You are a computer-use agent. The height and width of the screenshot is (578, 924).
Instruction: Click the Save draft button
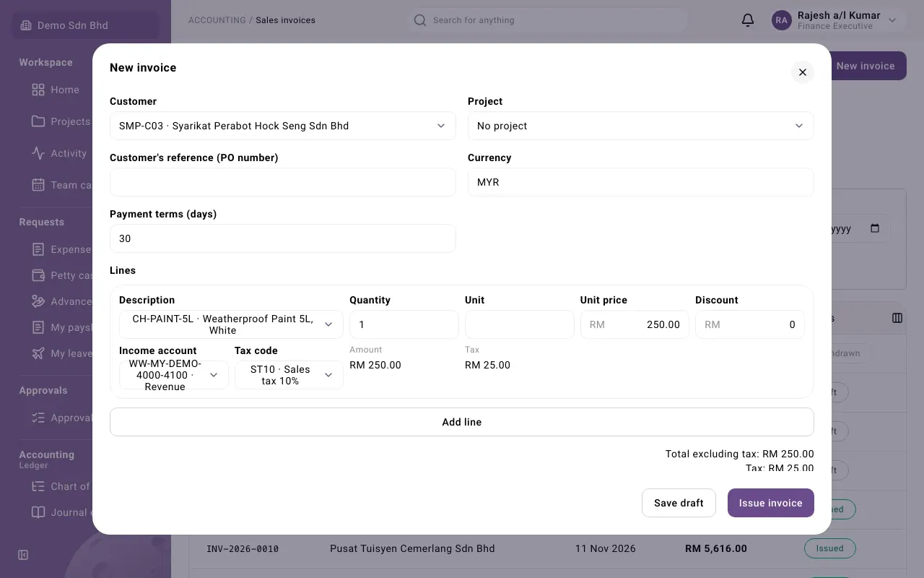[x=679, y=503]
